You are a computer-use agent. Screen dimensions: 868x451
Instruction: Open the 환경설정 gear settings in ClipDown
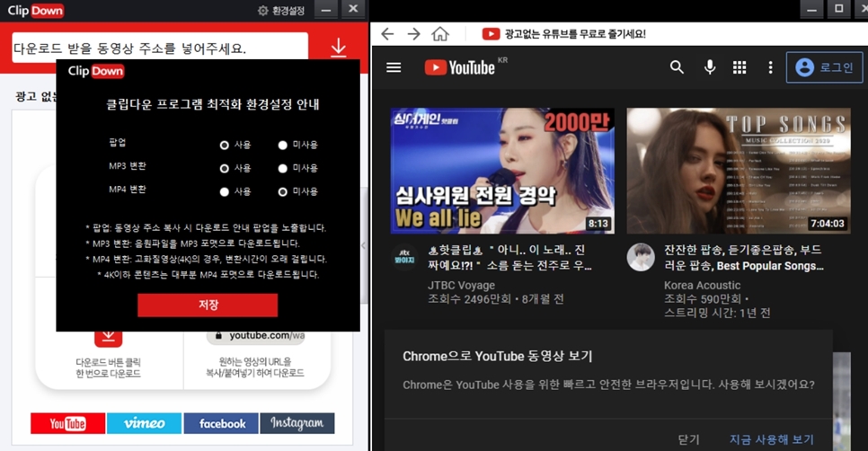click(x=281, y=11)
